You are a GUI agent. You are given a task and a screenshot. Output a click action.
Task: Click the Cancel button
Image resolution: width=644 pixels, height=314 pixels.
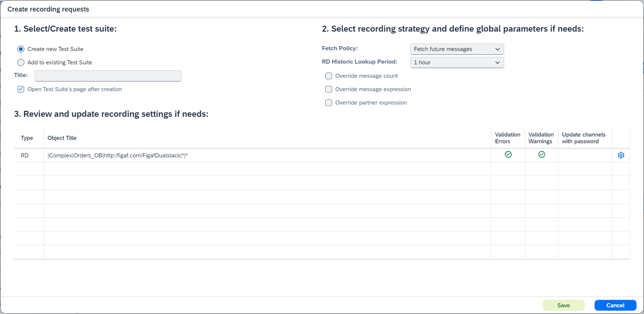point(615,305)
